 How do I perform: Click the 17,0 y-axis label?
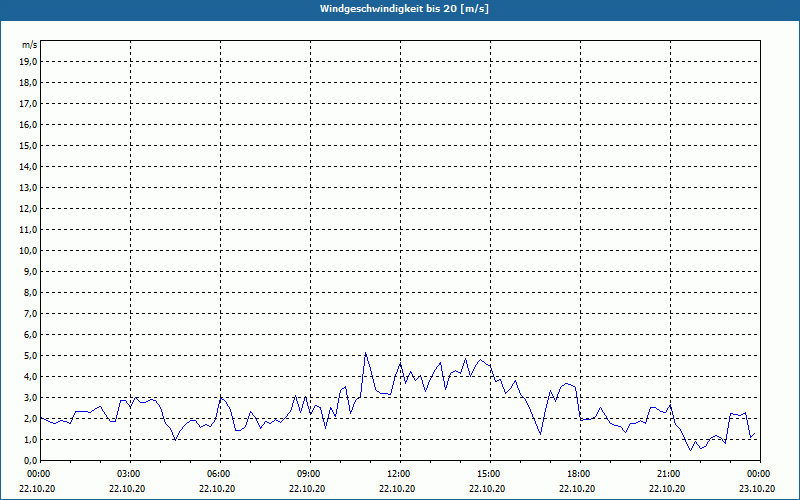click(28, 104)
